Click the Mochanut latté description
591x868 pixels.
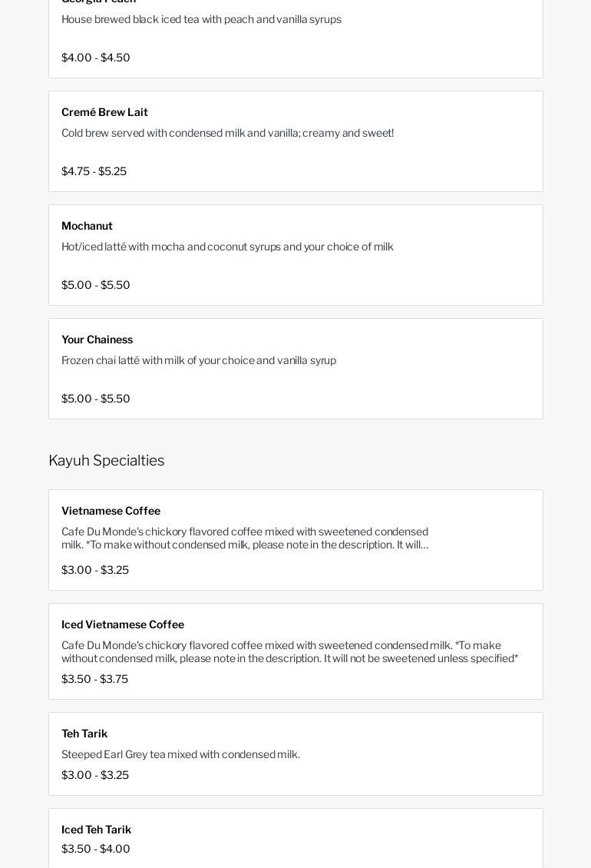click(x=227, y=247)
